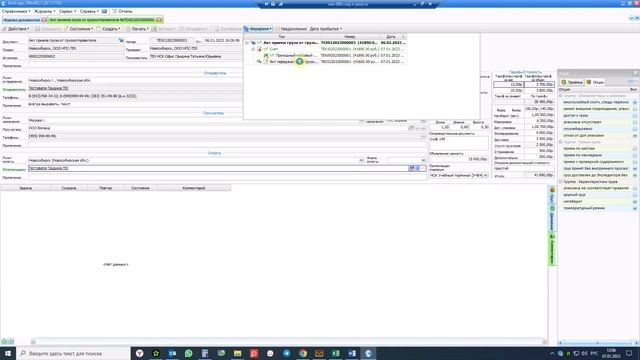640x360 pixels.
Task: Toggle негабарит checkbox
Action: [635, 202]
